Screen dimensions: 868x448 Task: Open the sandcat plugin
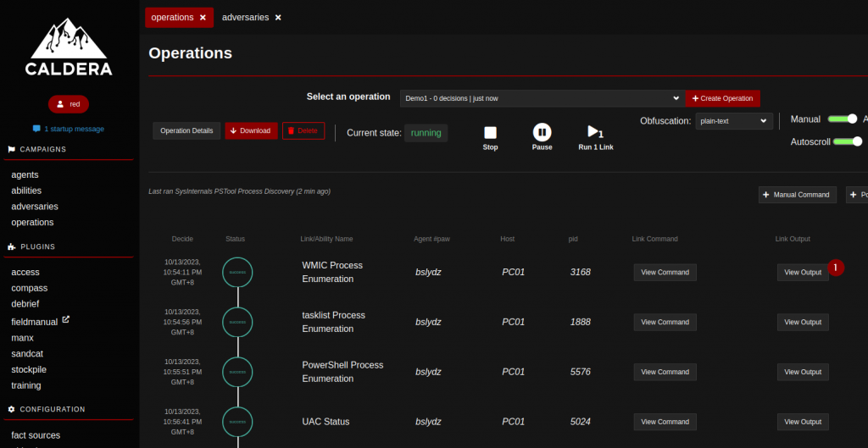[x=27, y=353]
